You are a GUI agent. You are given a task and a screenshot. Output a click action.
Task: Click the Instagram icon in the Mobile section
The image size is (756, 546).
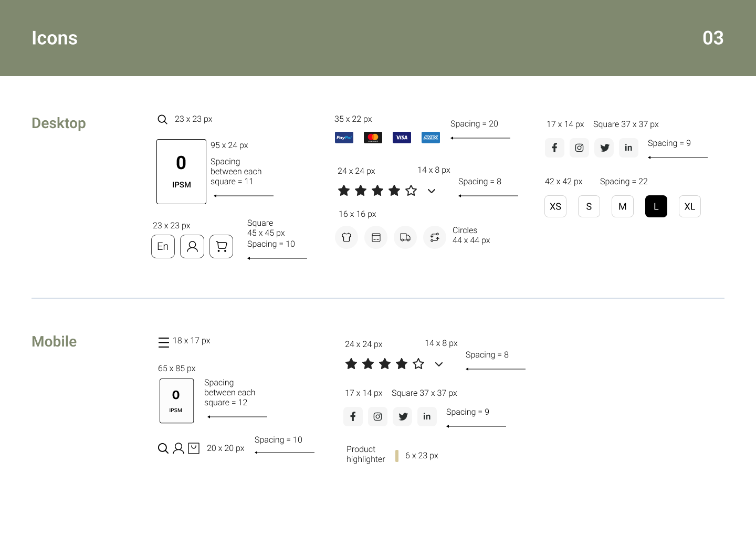point(377,417)
